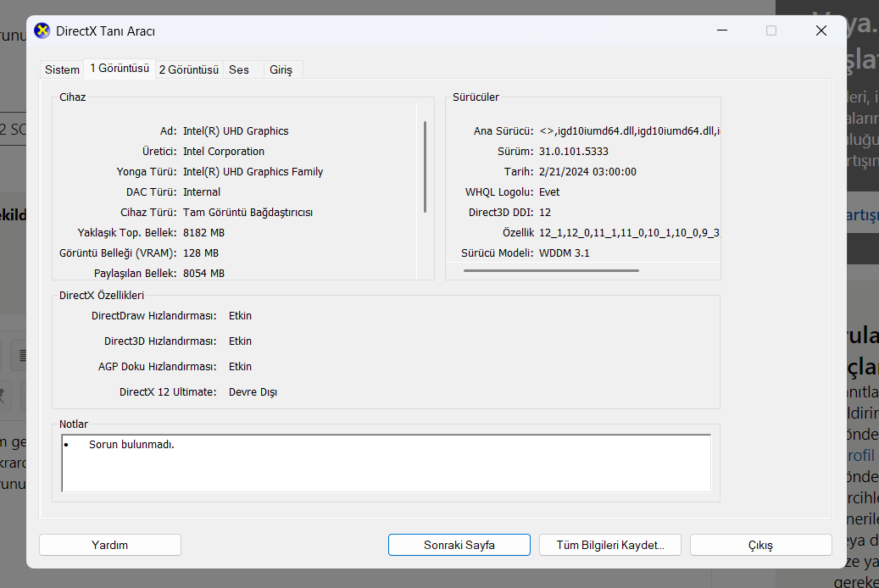This screenshot has width=879, height=588.
Task: Click the '8182 MB' total memory value
Action: coord(203,233)
